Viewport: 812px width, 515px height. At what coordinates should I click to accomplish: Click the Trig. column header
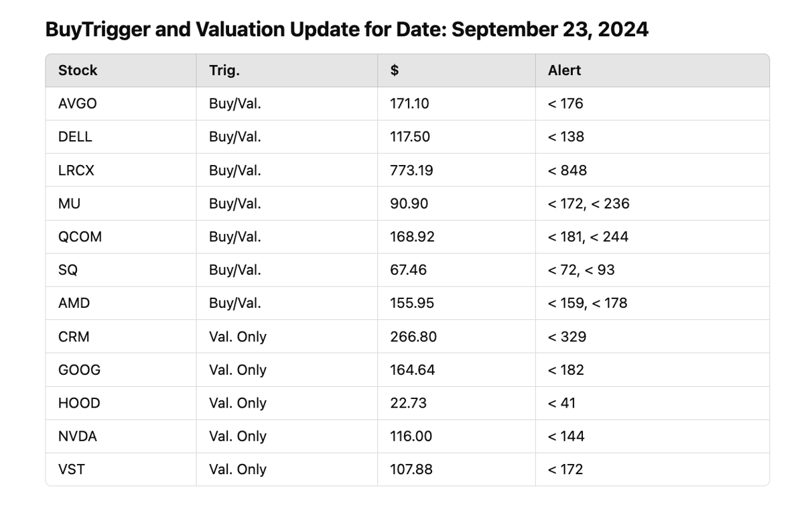pyautogui.click(x=224, y=70)
